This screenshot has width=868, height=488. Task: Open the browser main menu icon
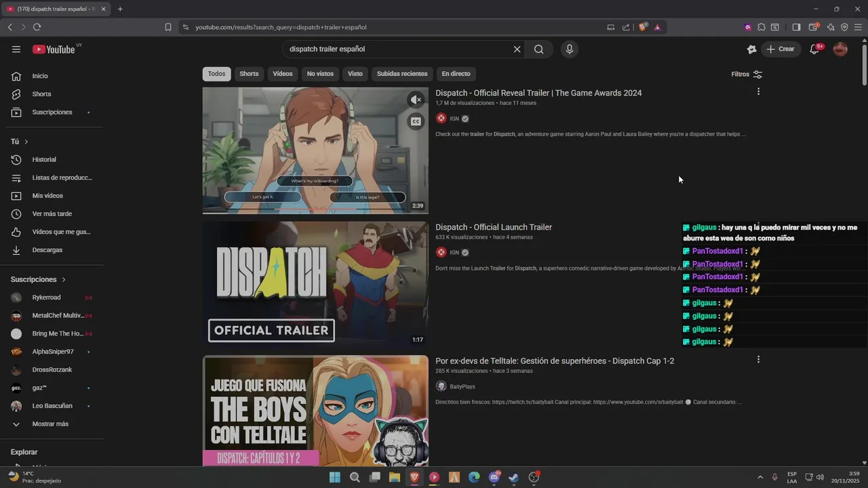pyautogui.click(x=858, y=27)
